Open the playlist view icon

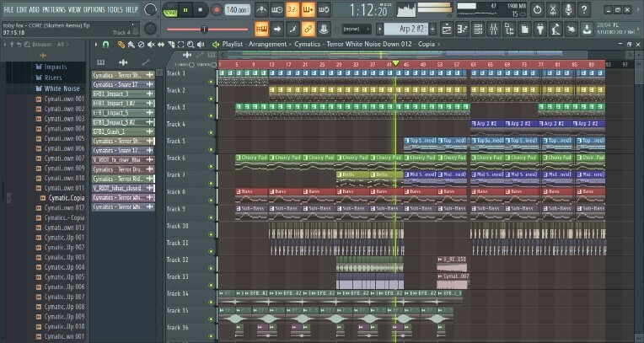(x=447, y=29)
